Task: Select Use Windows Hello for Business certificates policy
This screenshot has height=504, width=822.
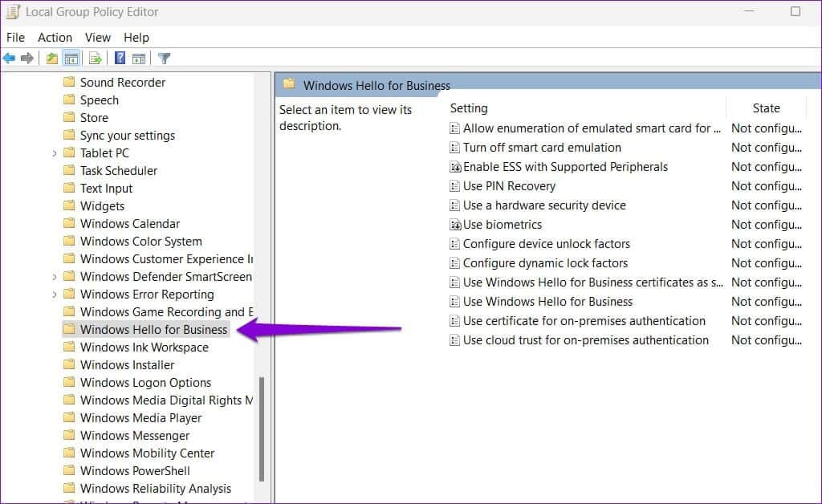Action: (593, 282)
